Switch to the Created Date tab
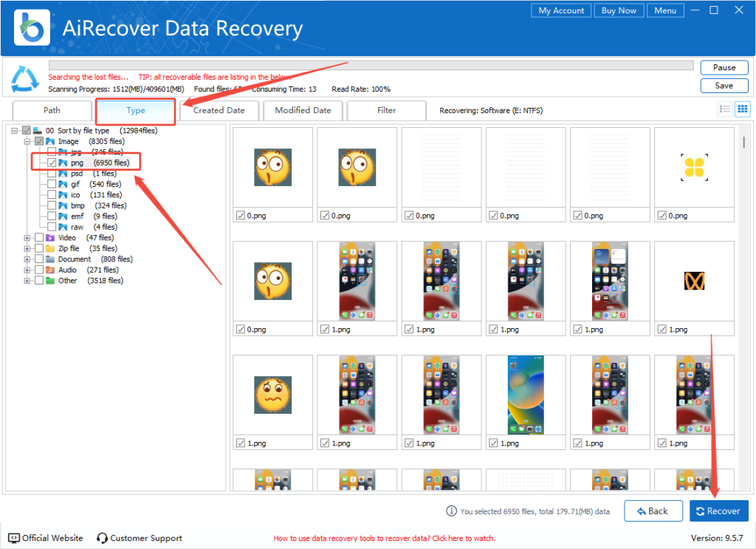 tap(219, 110)
